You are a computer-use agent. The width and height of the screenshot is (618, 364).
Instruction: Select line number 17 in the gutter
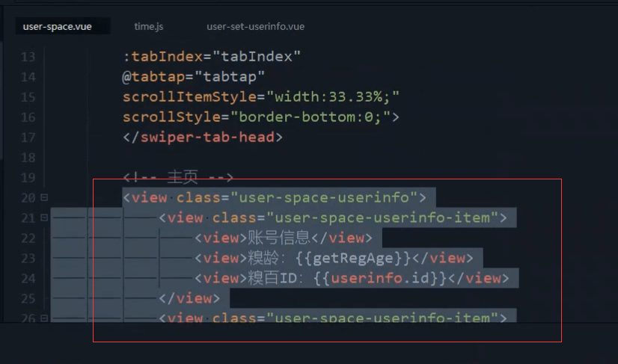(x=28, y=137)
